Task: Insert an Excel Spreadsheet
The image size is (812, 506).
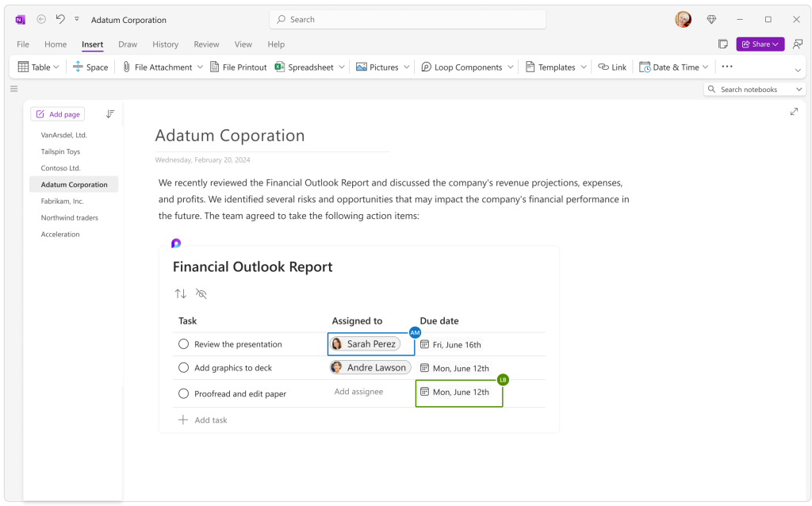Action: coord(304,67)
